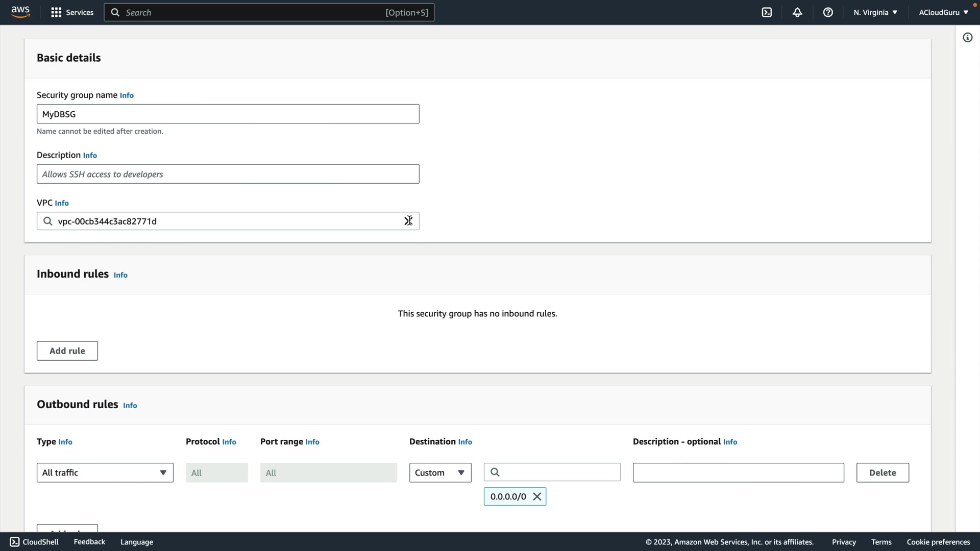980x551 pixels.
Task: Open Feedback in the footer
Action: pyautogui.click(x=89, y=542)
